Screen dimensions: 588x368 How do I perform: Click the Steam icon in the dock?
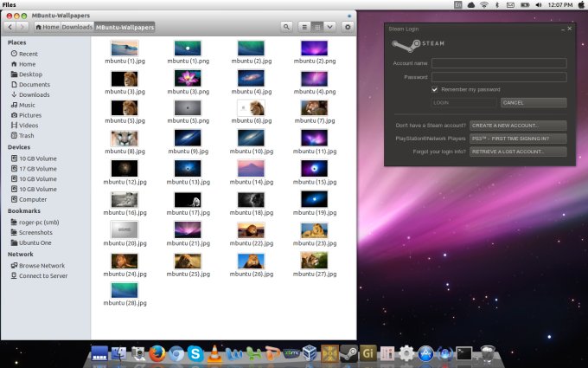pos(348,353)
